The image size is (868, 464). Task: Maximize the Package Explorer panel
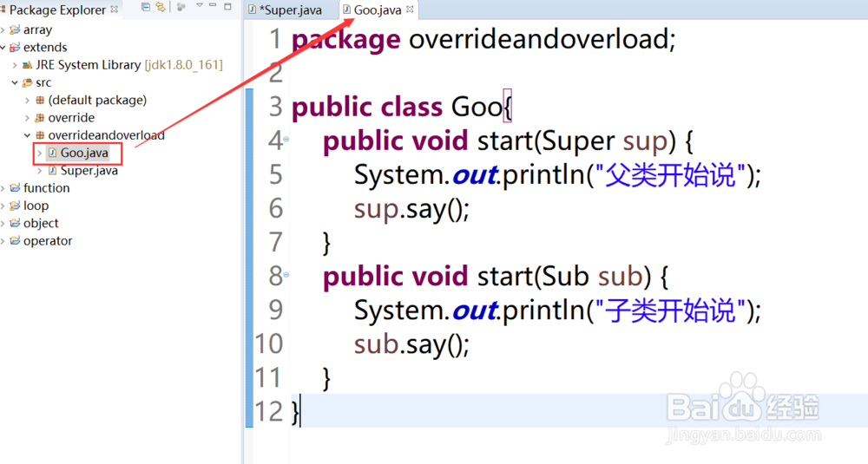pyautogui.click(x=227, y=7)
